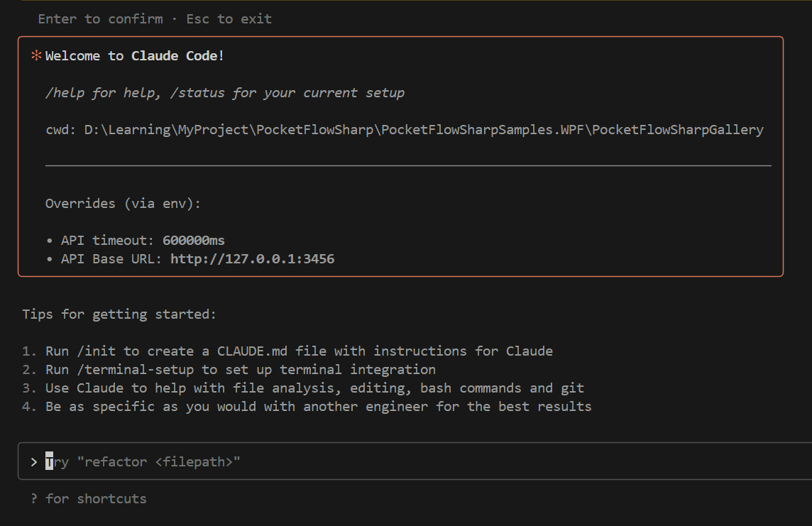Click the 'Overrides (via env):' label

[123, 204]
